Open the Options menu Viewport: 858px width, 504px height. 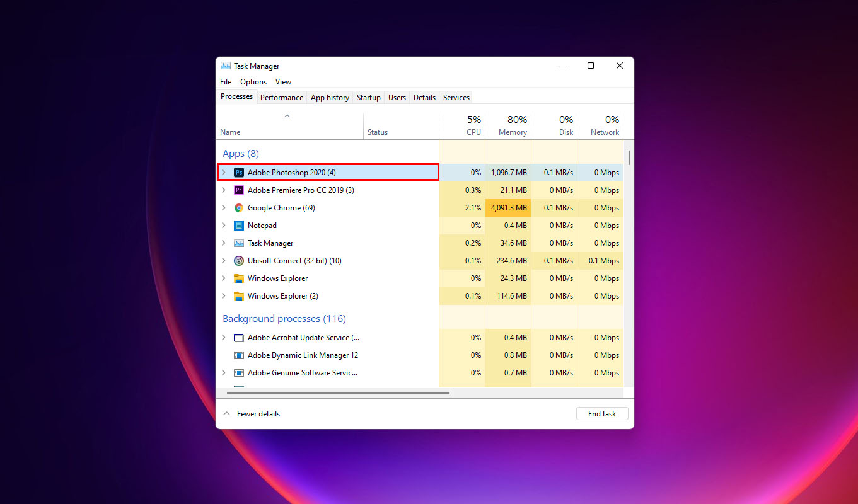point(253,82)
